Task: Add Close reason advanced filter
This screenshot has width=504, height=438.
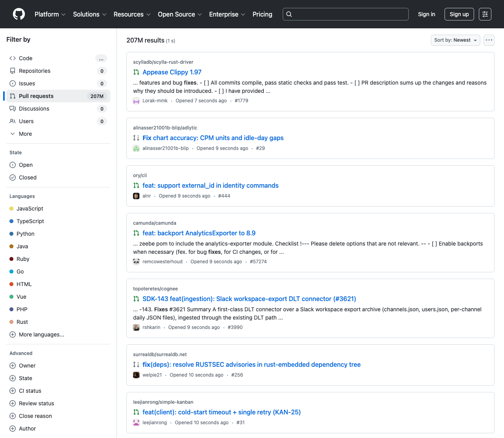Action: point(58,416)
